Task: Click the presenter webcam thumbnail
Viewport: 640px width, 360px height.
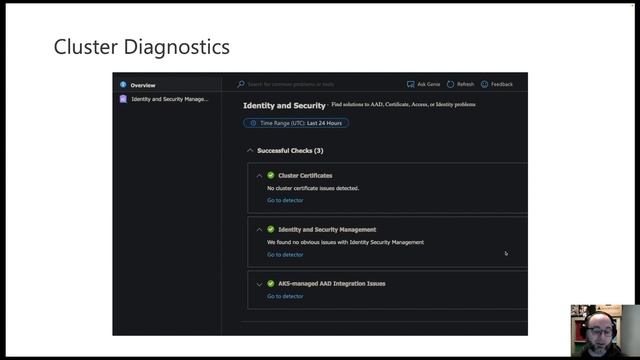Action: click(x=605, y=331)
